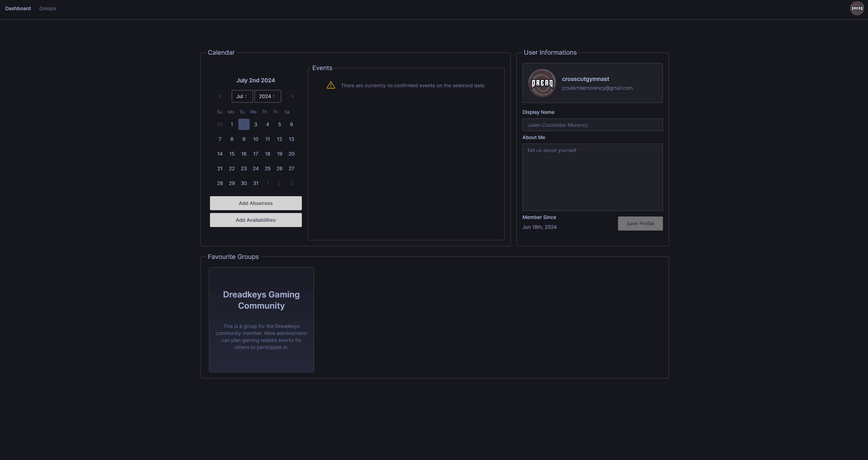Click the Dreadkeys Gaming Community group thumbnail

[261, 320]
